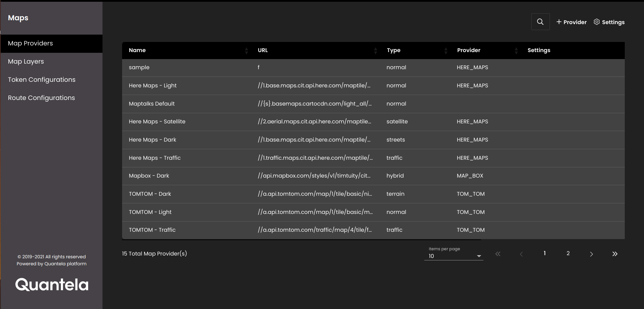Screen dimensions: 644x309
Task: Select Here Maps - Satellite row
Action: point(373,122)
